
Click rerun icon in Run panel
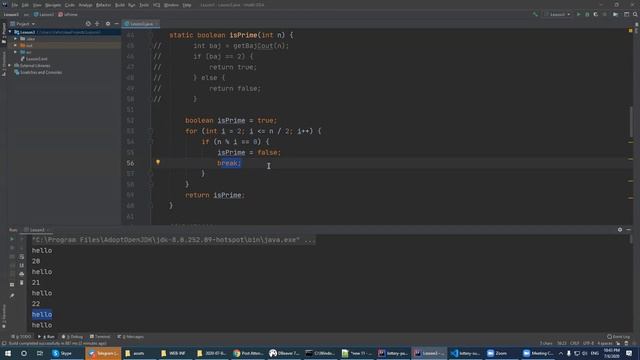[x=12, y=239]
